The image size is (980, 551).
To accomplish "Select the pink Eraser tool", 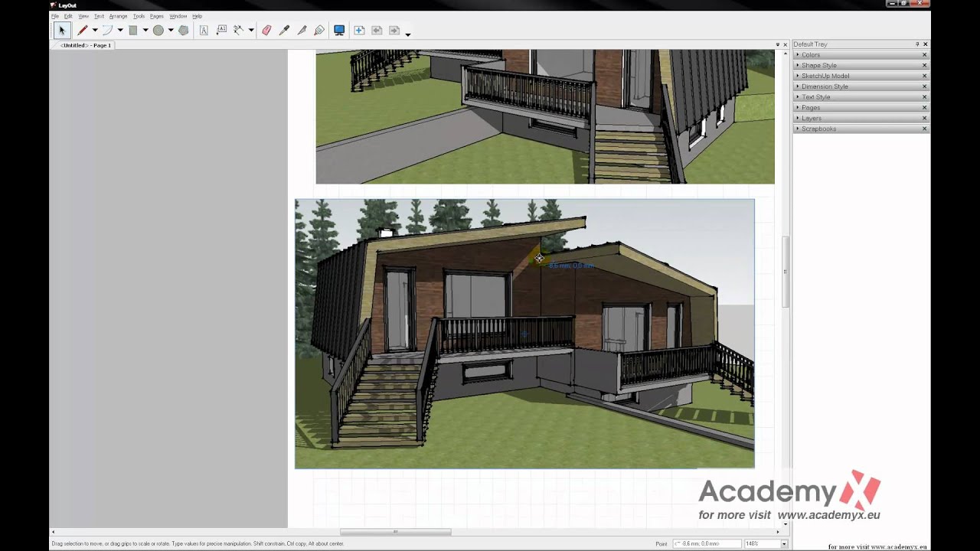I will [266, 31].
